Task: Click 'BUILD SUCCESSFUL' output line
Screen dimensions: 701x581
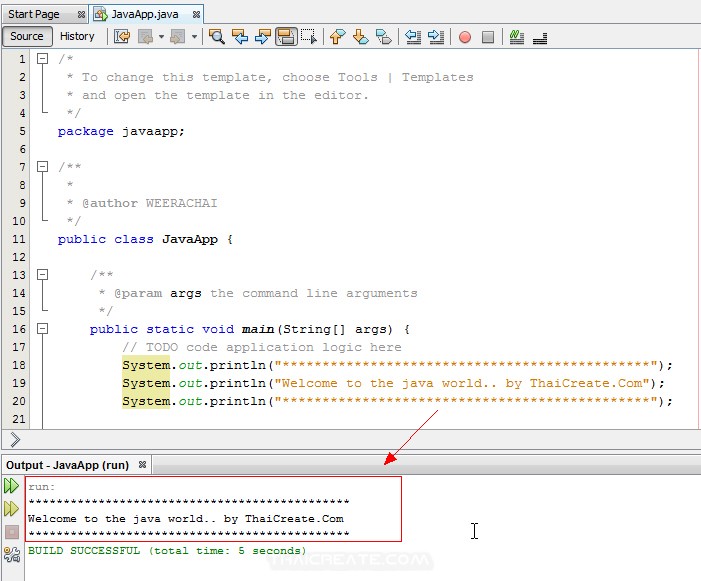Action: click(x=167, y=551)
